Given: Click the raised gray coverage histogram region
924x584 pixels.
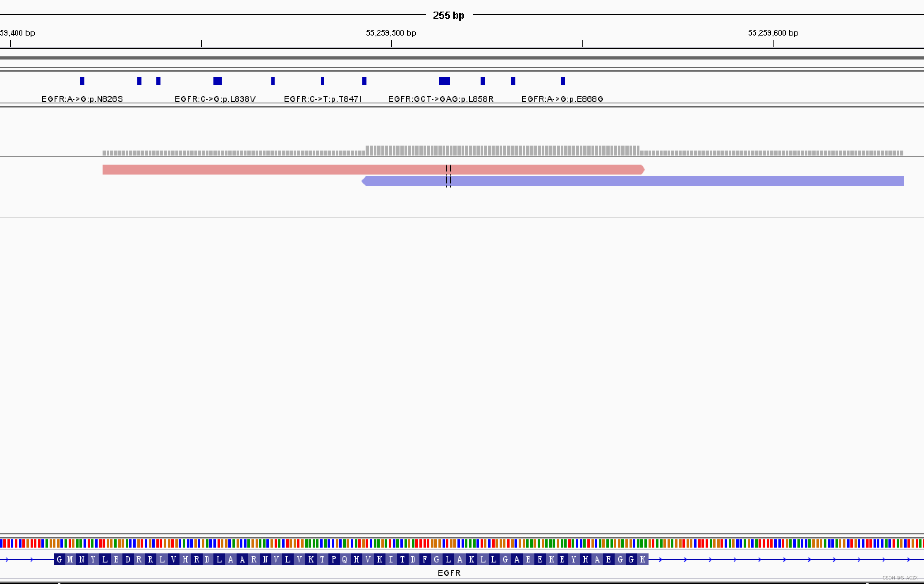Looking at the screenshot, I should [x=502, y=151].
